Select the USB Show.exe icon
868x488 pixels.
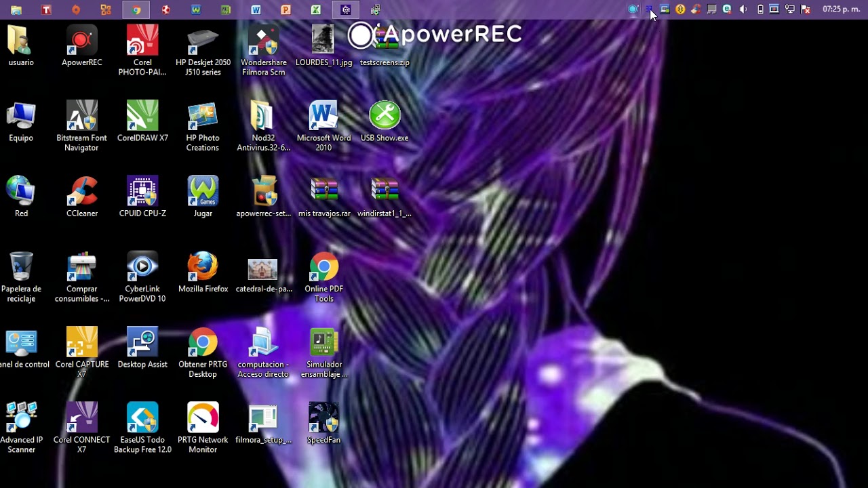[x=384, y=122]
